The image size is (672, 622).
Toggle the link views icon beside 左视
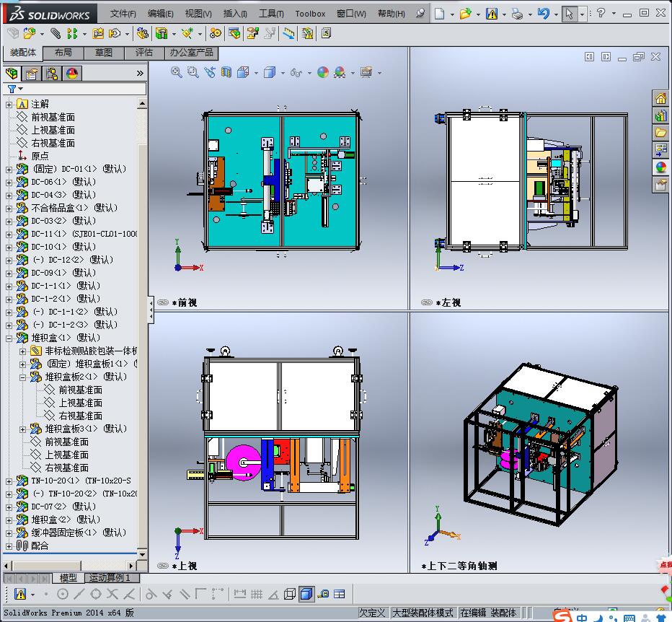click(427, 302)
